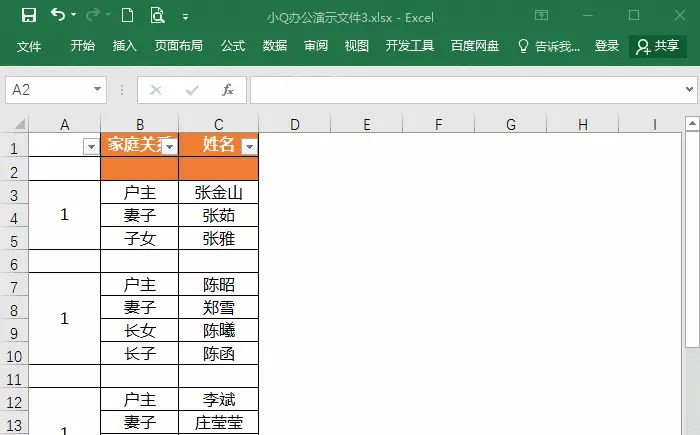Create new blank workbook icon

pyautogui.click(x=128, y=16)
